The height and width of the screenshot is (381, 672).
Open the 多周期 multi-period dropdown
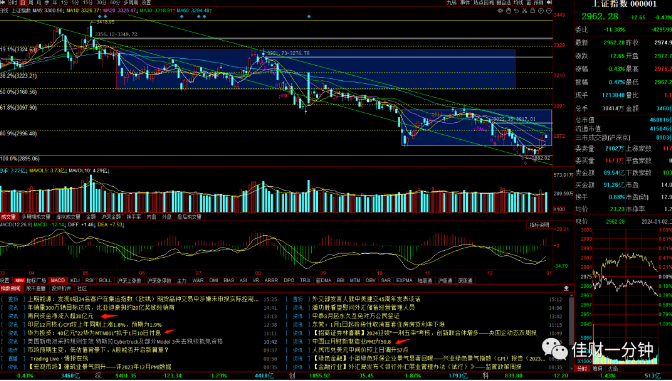(x=130, y=3)
